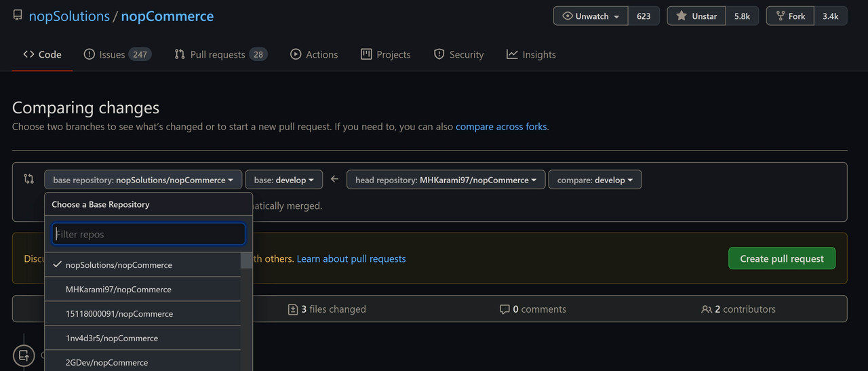Click the left arrow between base and head
Viewport: 868px width, 371px height.
334,179
